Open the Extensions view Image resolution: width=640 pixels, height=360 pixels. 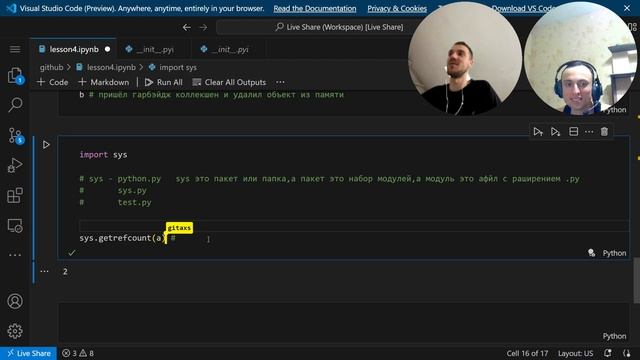(15, 195)
